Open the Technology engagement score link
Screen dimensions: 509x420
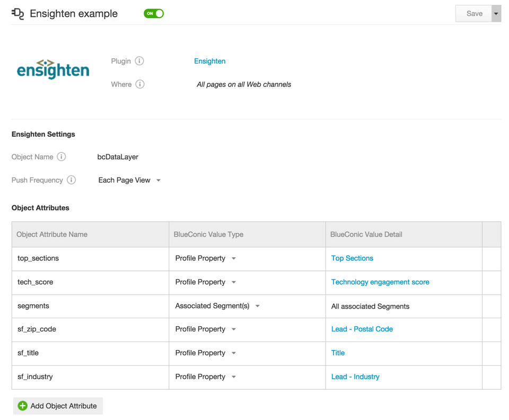point(380,282)
